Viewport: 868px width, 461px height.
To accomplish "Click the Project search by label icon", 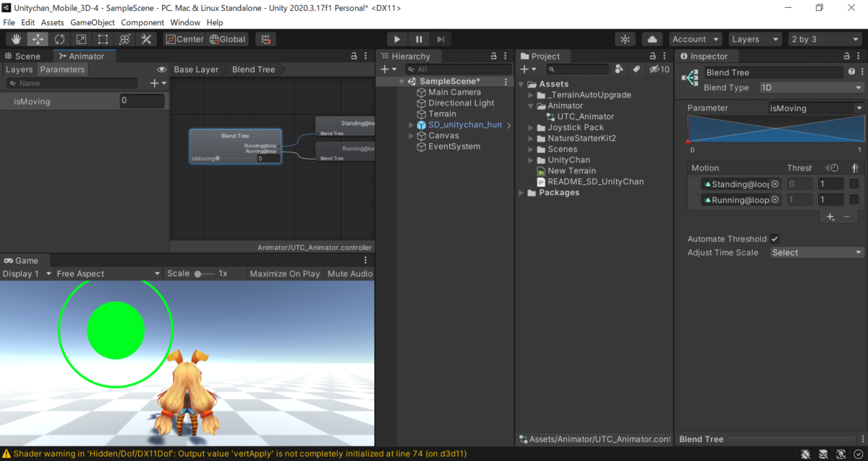I will pyautogui.click(x=636, y=69).
